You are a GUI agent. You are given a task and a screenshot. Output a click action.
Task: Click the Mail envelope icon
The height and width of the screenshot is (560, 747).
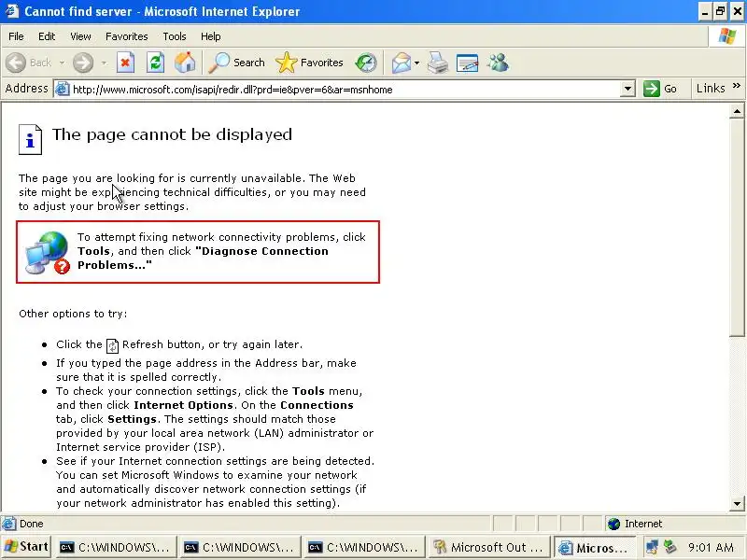[x=402, y=63]
